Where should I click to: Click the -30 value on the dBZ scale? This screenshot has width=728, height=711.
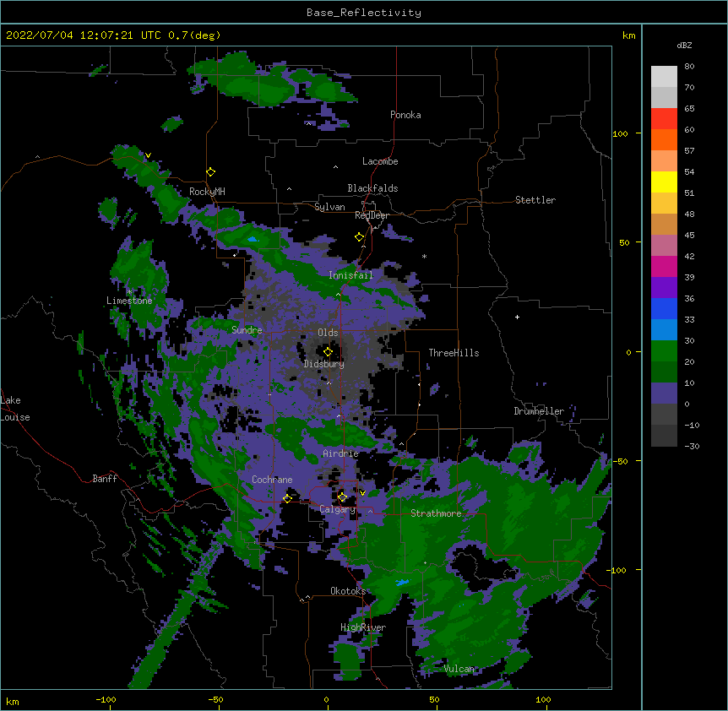692,446
